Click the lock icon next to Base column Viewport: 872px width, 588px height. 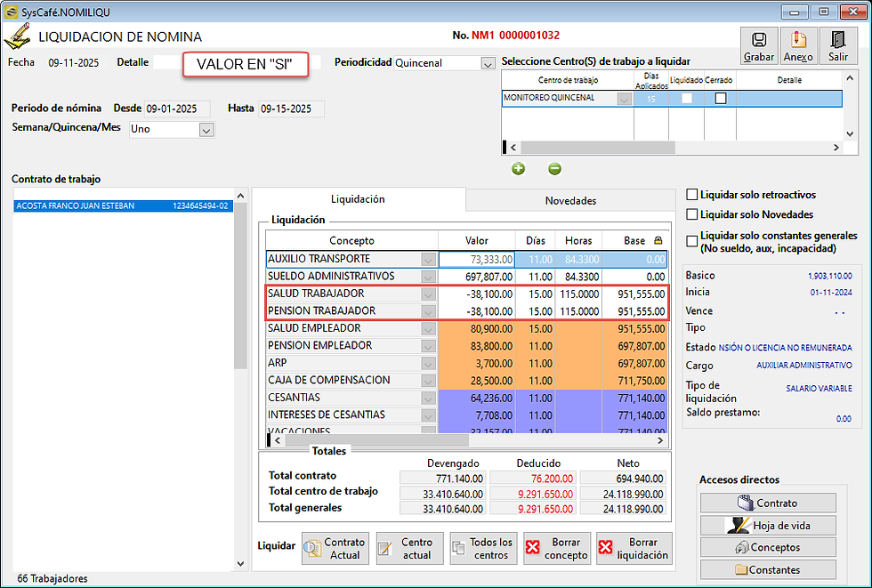(658, 241)
